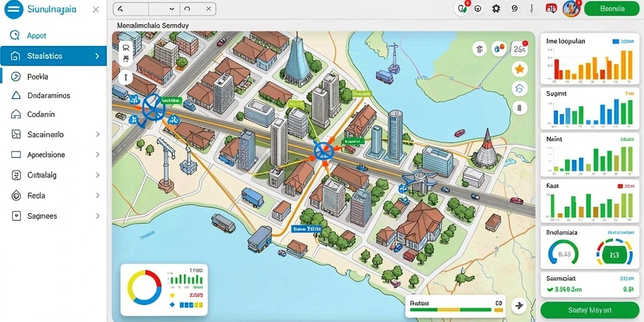Viewport: 644px width, 322px height.
Task: Click the Sagmees square icon
Action: [16, 216]
